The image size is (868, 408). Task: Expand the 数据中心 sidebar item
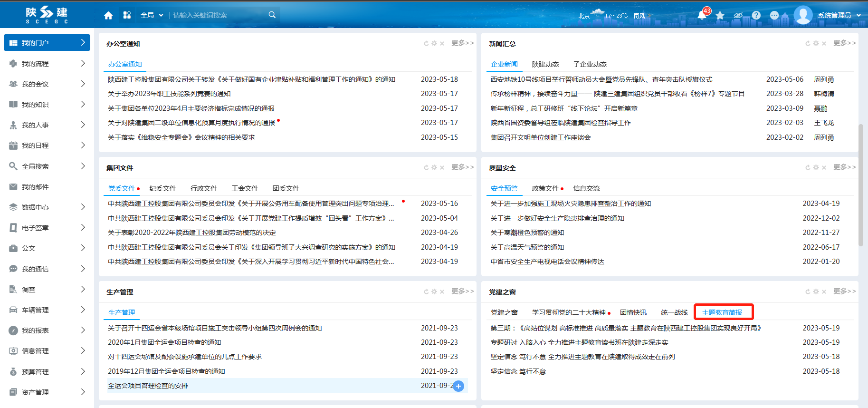pos(47,207)
